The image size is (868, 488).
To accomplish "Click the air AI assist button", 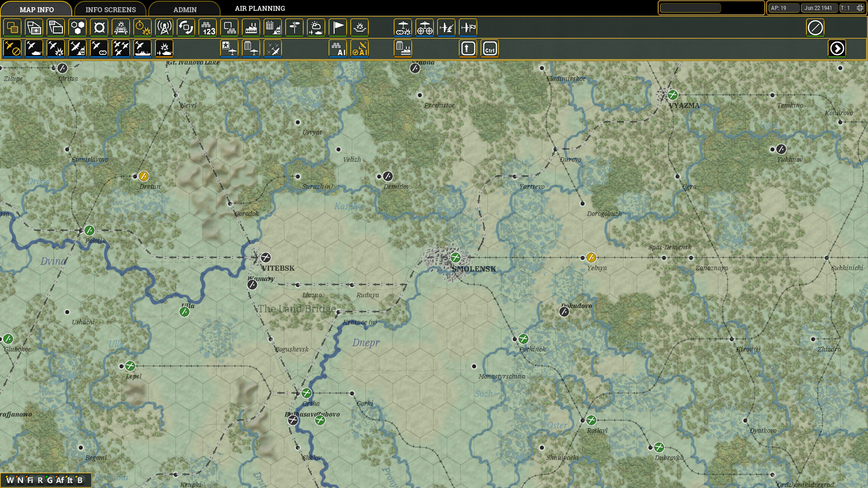I will pos(359,48).
